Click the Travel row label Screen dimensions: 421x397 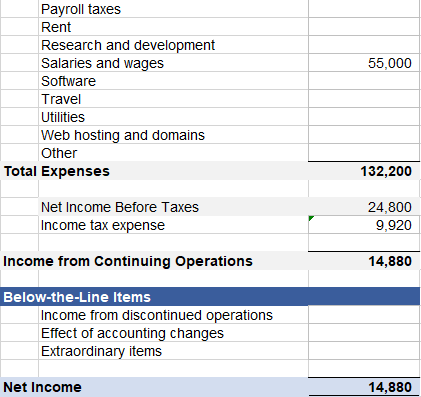[x=61, y=99]
